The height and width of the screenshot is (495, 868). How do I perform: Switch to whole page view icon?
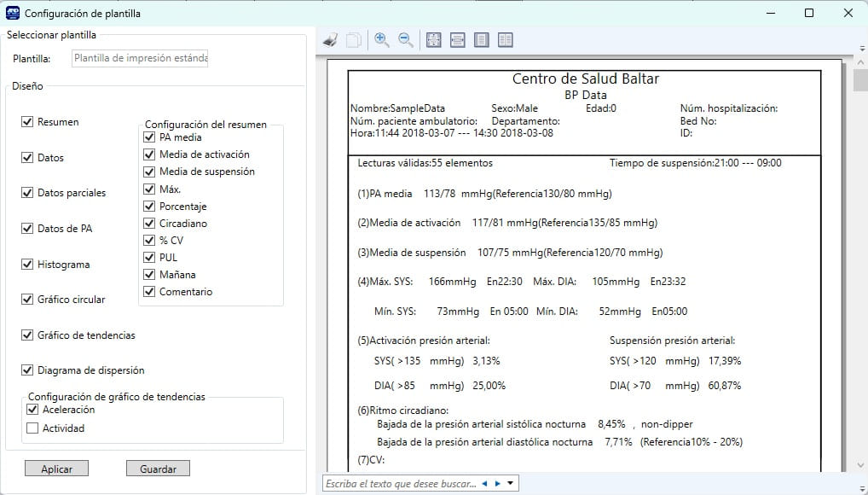(x=482, y=40)
